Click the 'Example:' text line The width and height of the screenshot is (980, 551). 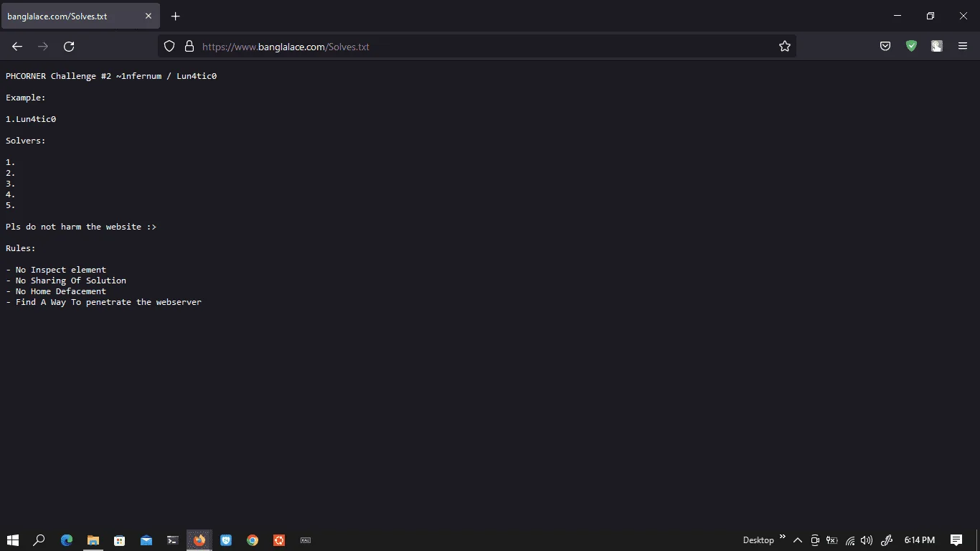click(26, 98)
